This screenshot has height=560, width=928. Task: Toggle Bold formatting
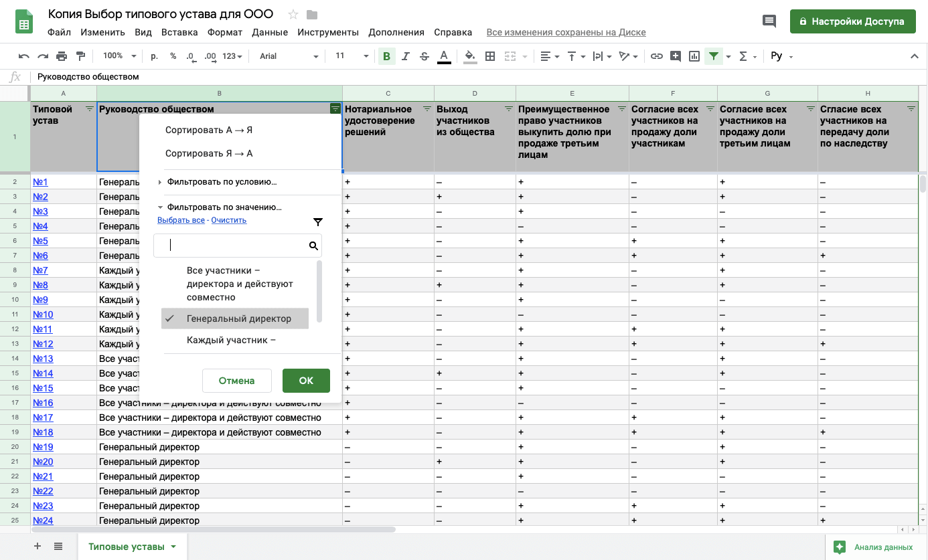click(x=386, y=56)
